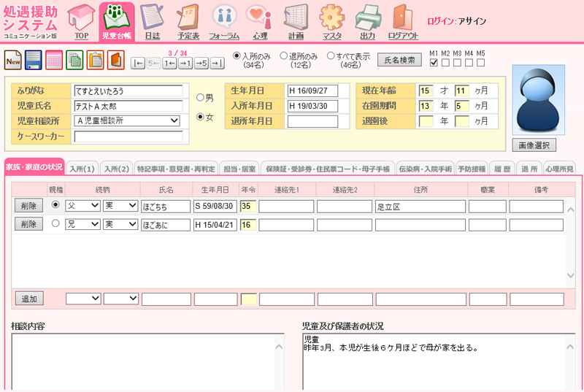Switch to the 予防接種 tab
The height and width of the screenshot is (392, 584).
coord(472,168)
